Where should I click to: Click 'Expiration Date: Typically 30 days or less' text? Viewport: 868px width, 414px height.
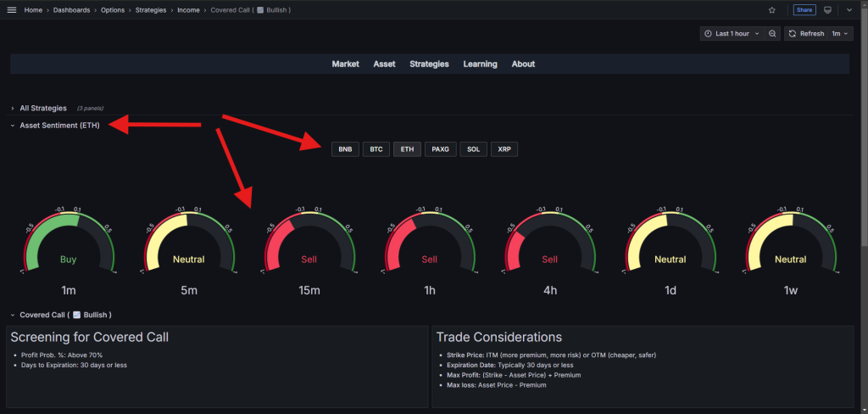(509, 366)
